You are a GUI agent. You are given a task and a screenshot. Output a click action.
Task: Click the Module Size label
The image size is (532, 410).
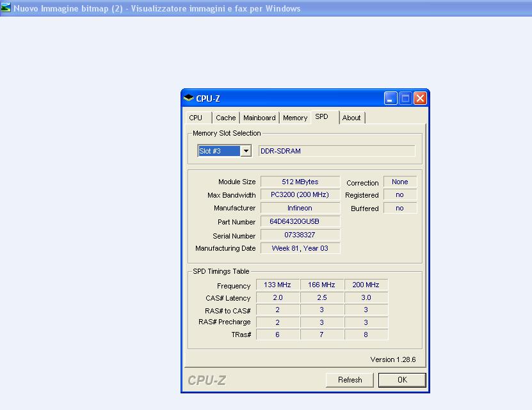pyautogui.click(x=237, y=182)
